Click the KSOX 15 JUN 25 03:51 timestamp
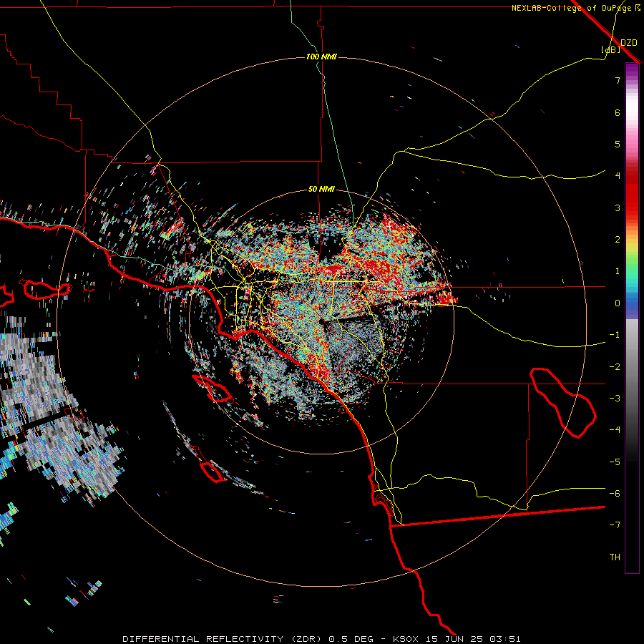The height and width of the screenshot is (644, 644). pos(457,639)
